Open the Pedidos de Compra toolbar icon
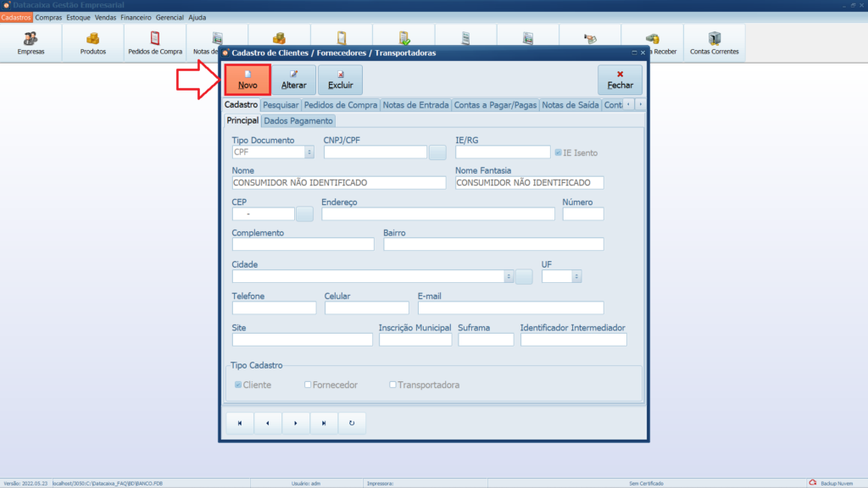868x488 pixels. (x=155, y=43)
